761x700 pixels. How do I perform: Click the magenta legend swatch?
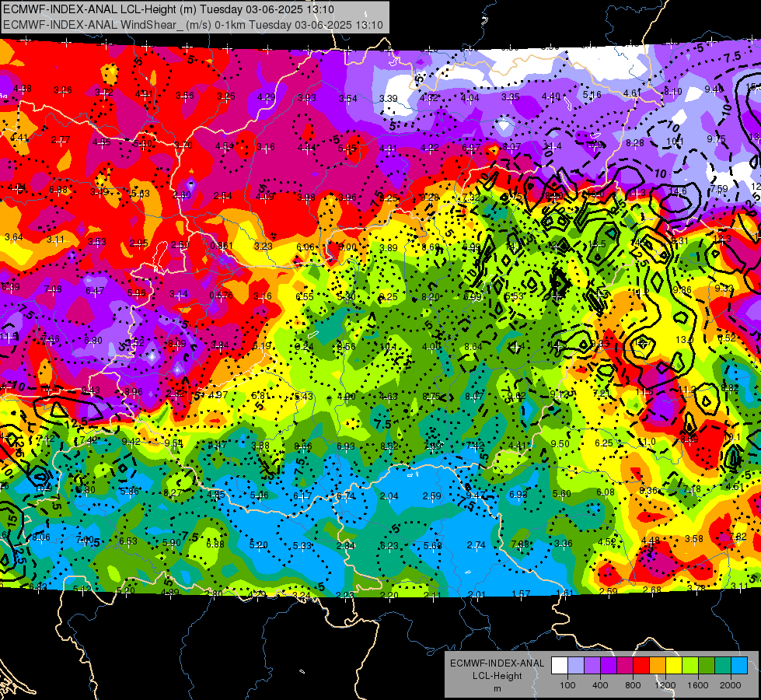point(625,666)
